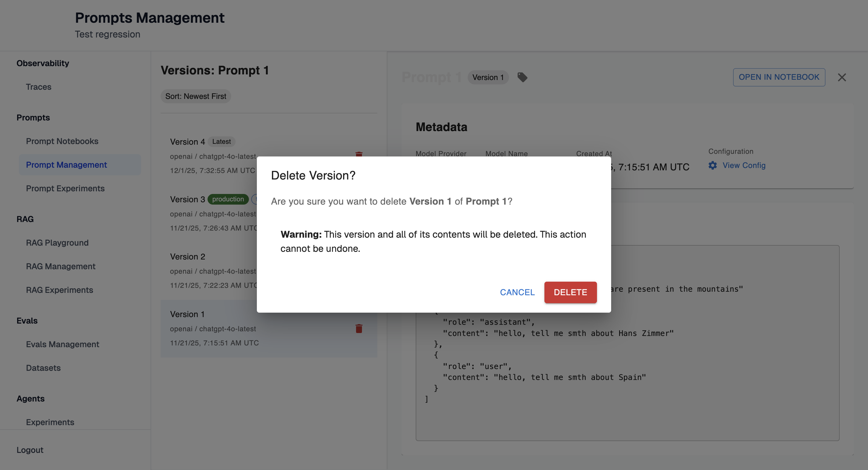The image size is (868, 470).
Task: Select Version 2 in the versions list
Action: [x=187, y=257]
